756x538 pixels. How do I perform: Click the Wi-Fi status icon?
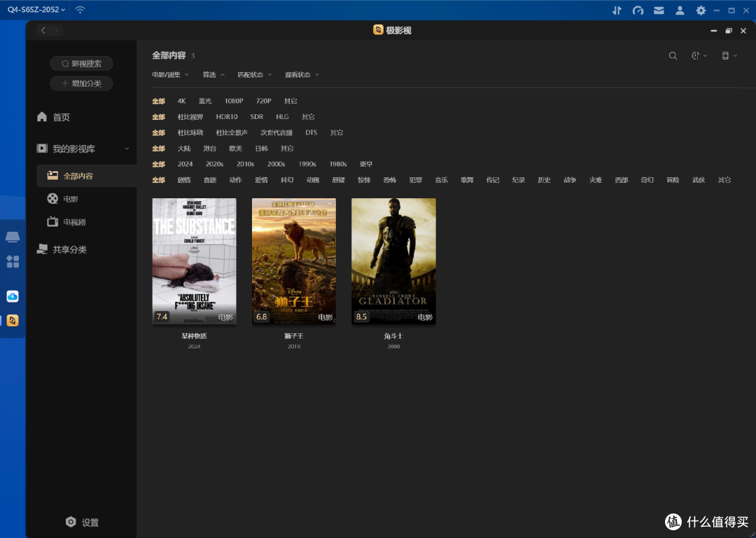[80, 10]
